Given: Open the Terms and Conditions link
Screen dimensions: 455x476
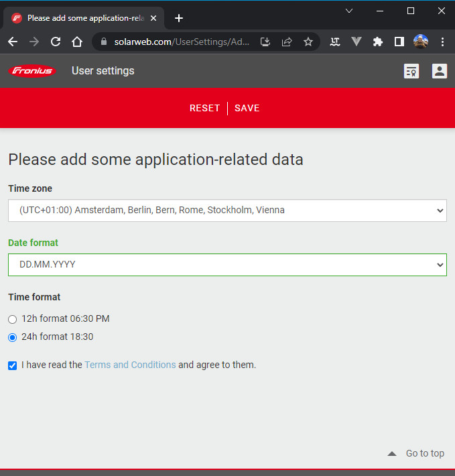Looking at the screenshot, I should (130, 365).
